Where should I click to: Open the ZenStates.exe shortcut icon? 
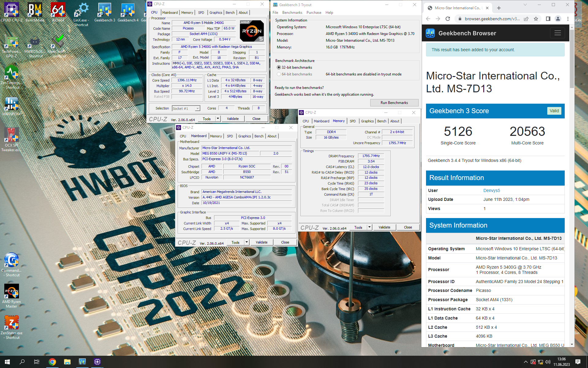click(x=12, y=327)
